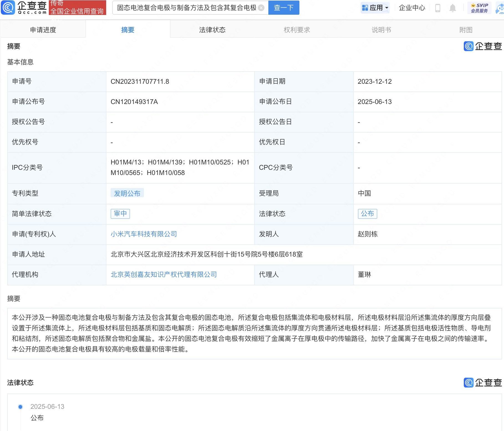Open the notifications bell icon
This screenshot has width=504, height=431.
coord(453,8)
